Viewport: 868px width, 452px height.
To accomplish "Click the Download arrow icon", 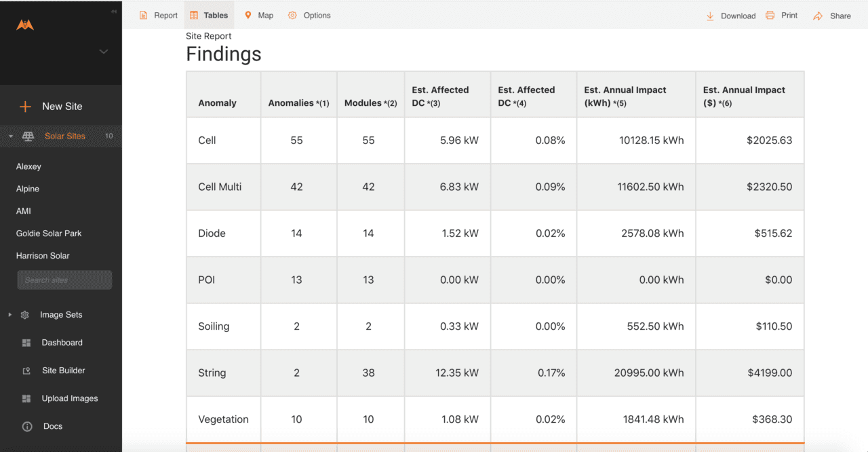I will [710, 16].
